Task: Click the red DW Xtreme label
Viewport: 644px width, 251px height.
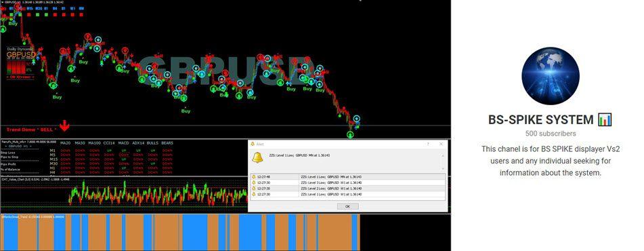Action: (20, 77)
